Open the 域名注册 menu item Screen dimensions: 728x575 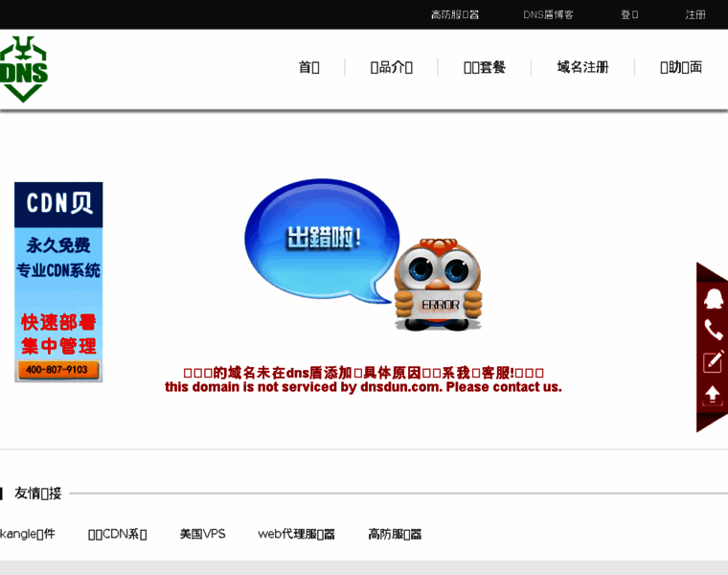pos(582,67)
